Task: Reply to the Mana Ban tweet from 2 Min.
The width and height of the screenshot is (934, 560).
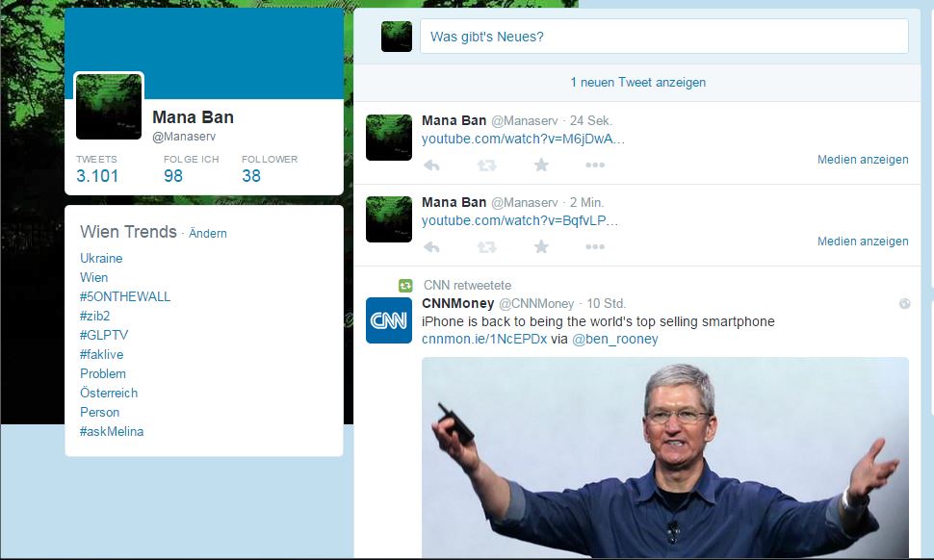Action: click(432, 247)
